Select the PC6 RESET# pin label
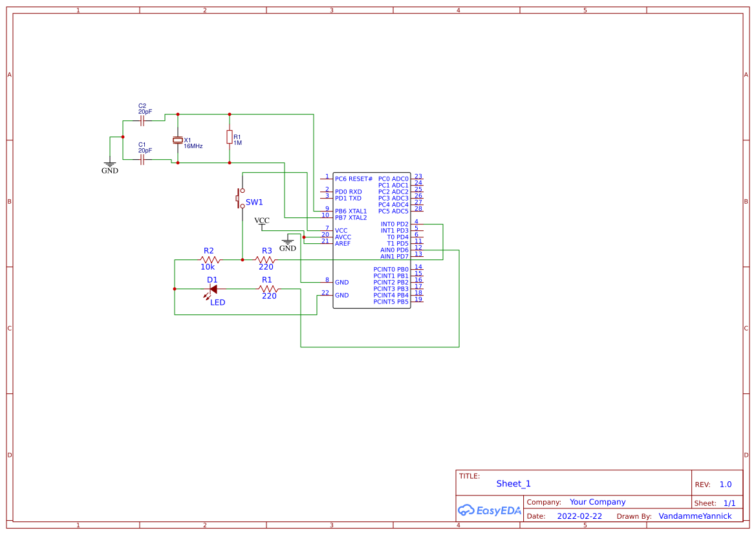Viewport: 756px width, 535px height. coord(352,179)
